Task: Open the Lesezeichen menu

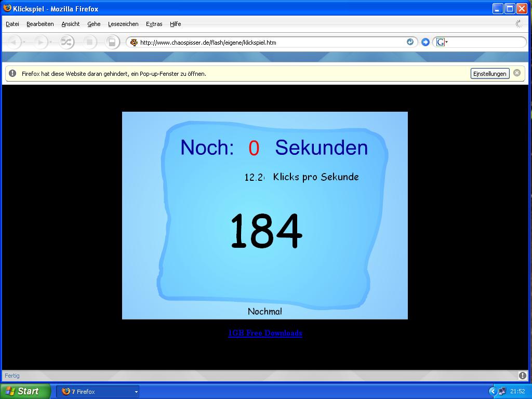Action: click(123, 24)
